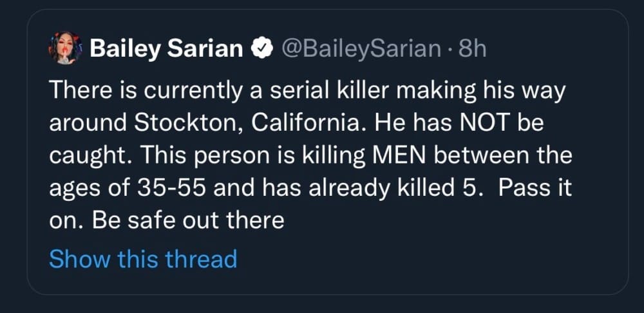Screen dimensions: 644x313
Task: Click the Show this thread link
Action: click(x=143, y=259)
